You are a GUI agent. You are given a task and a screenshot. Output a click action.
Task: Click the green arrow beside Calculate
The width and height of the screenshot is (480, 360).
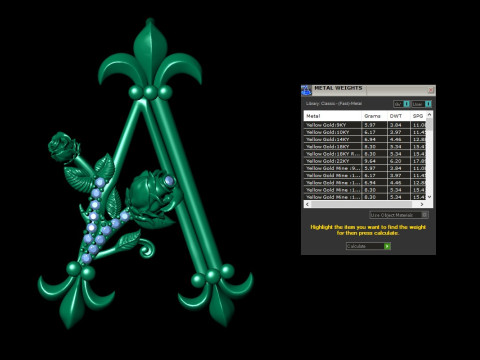tap(387, 246)
